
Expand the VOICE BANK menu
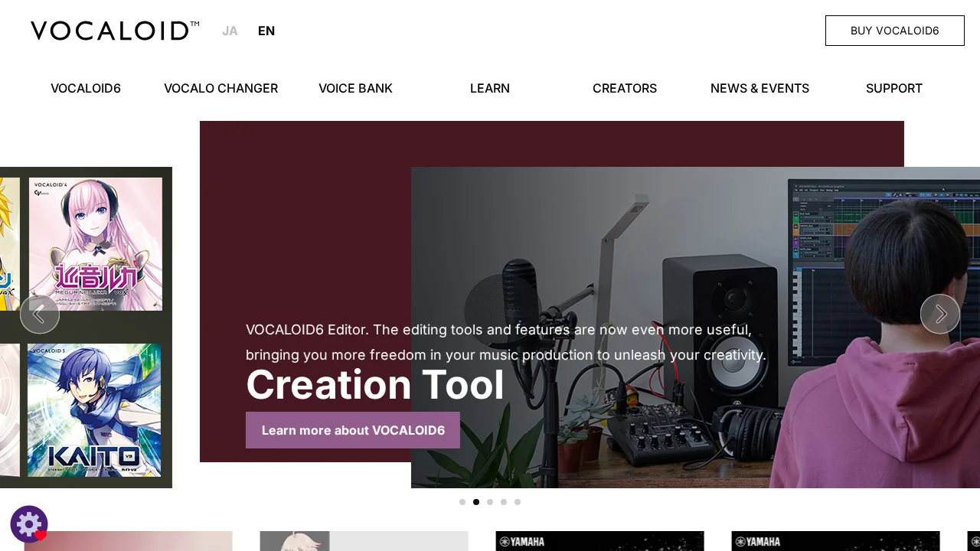(x=355, y=88)
